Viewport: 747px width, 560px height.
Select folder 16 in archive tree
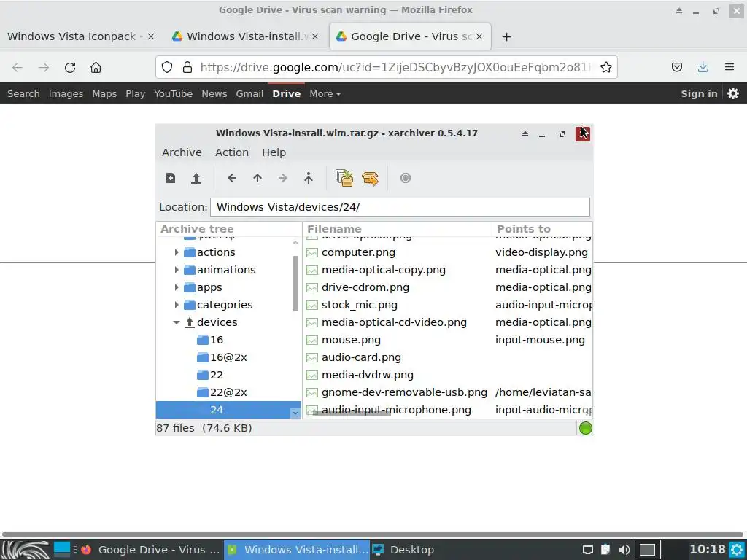click(x=217, y=340)
